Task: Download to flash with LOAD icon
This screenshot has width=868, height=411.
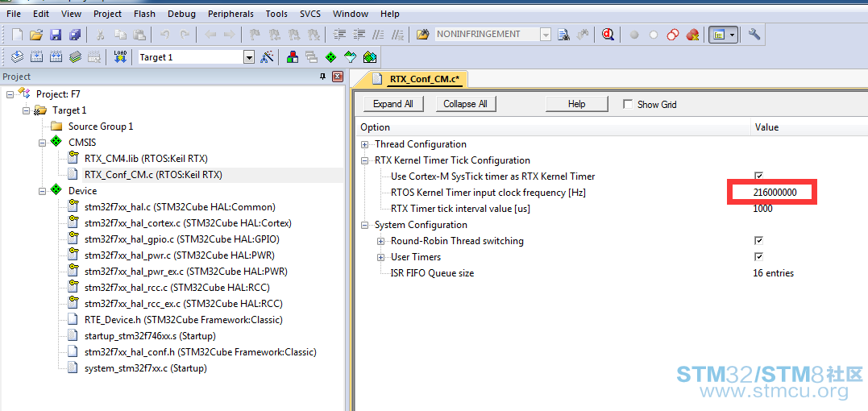Action: 120,57
